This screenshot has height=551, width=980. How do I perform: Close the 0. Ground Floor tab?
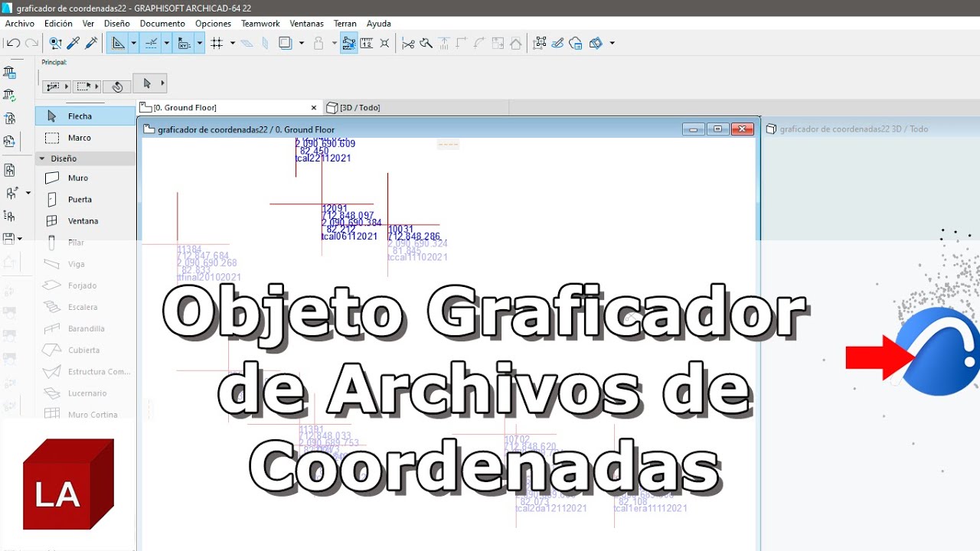pos(313,108)
